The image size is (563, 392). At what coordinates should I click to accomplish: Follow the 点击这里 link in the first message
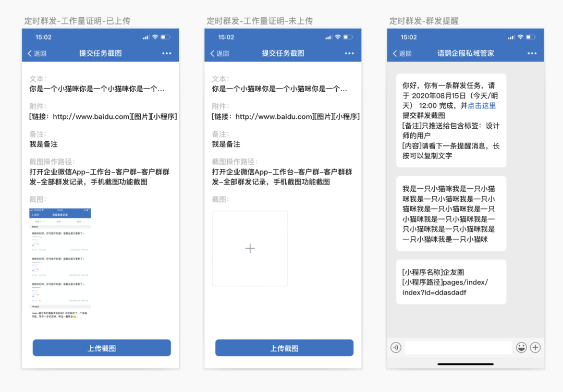point(482,105)
